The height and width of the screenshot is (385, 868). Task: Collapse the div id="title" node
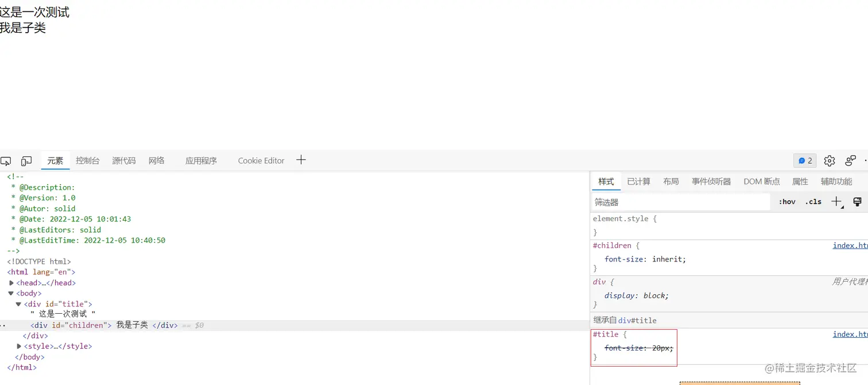pos(18,304)
